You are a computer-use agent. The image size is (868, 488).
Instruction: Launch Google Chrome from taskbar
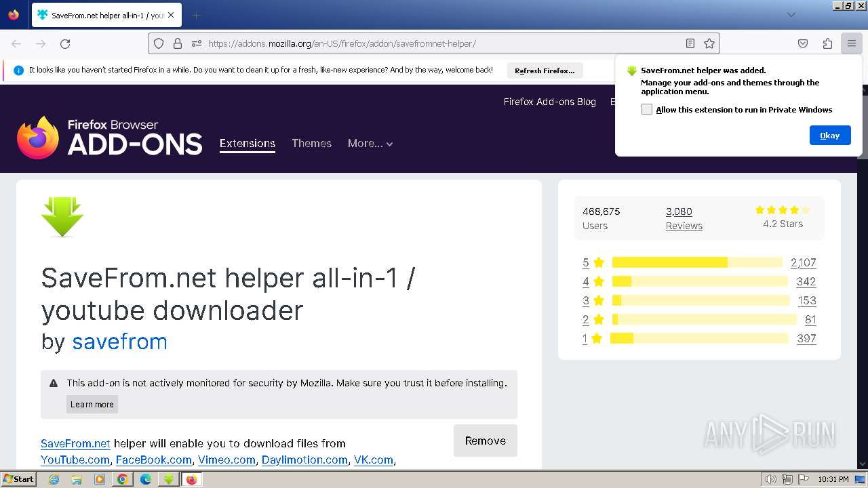[x=123, y=479]
